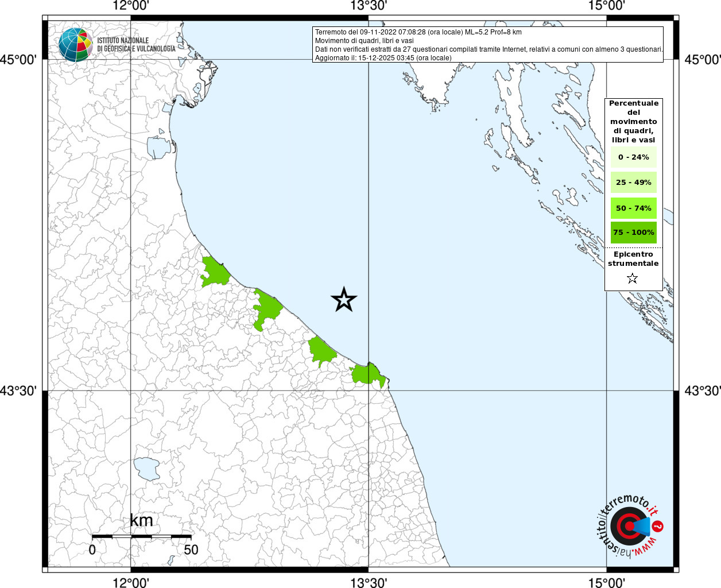721x588 pixels.
Task: Click the 50 - 74% legend swatch
Action: tap(633, 208)
